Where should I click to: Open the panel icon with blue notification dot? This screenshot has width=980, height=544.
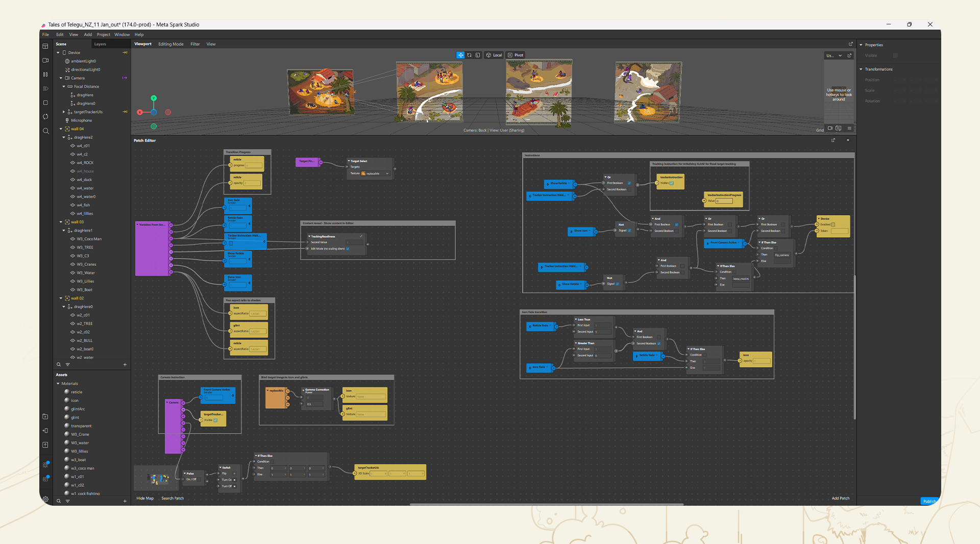pyautogui.click(x=45, y=479)
